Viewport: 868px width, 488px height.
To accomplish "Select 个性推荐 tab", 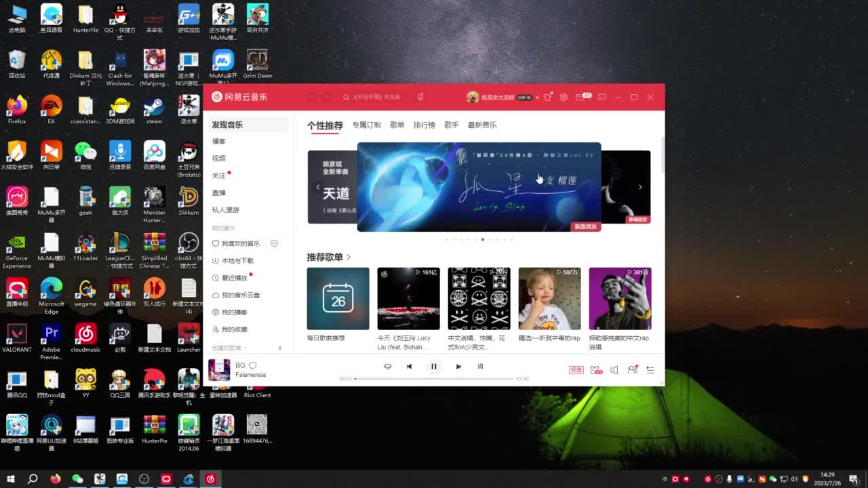I will (325, 125).
